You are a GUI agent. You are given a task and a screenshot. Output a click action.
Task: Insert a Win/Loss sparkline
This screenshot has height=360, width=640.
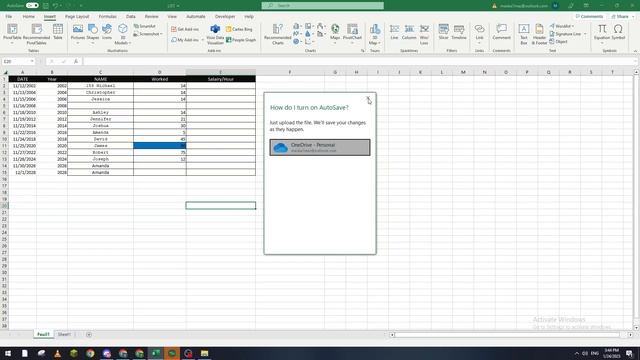pyautogui.click(x=424, y=34)
